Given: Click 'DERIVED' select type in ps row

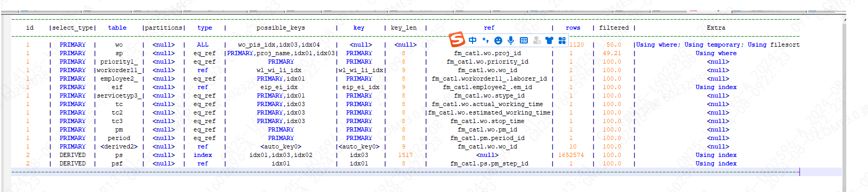Looking at the screenshot, I should pos(73,155).
